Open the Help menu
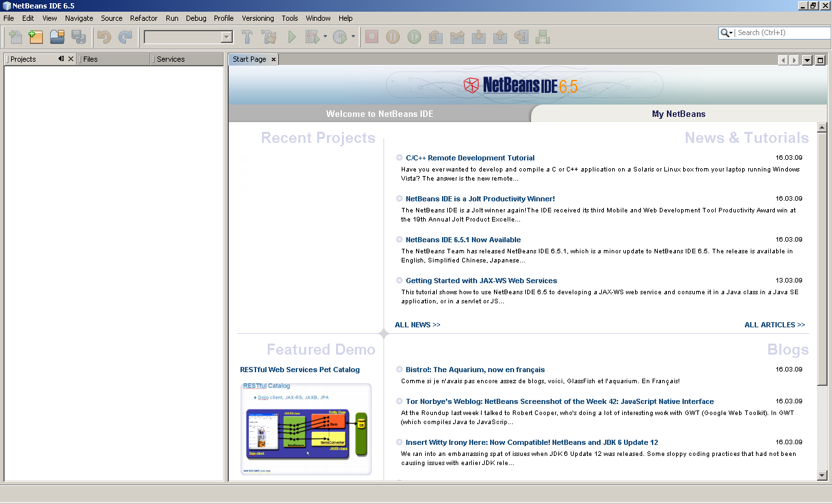The width and height of the screenshot is (832, 504). coord(346,18)
